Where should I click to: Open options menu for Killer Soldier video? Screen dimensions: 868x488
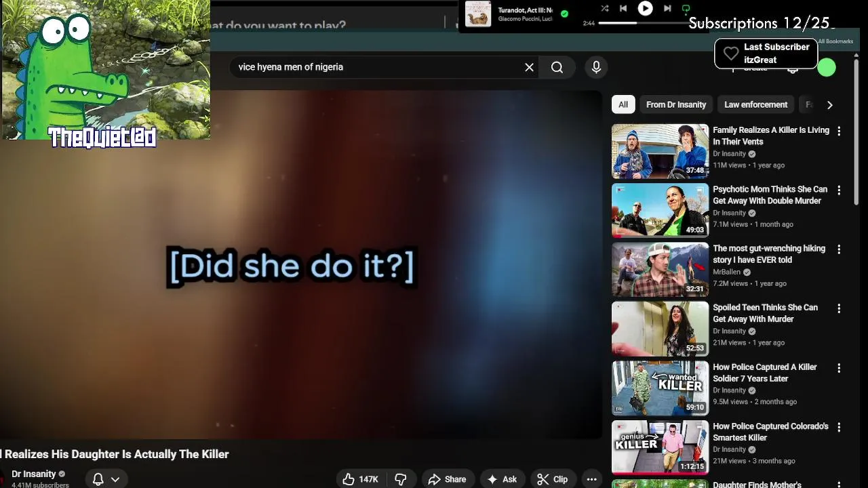839,368
